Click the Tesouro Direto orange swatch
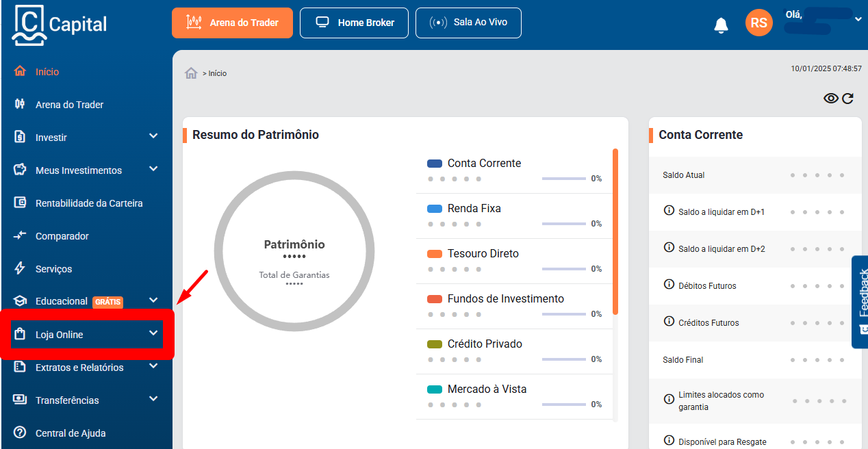The height and width of the screenshot is (449, 868). (x=435, y=254)
